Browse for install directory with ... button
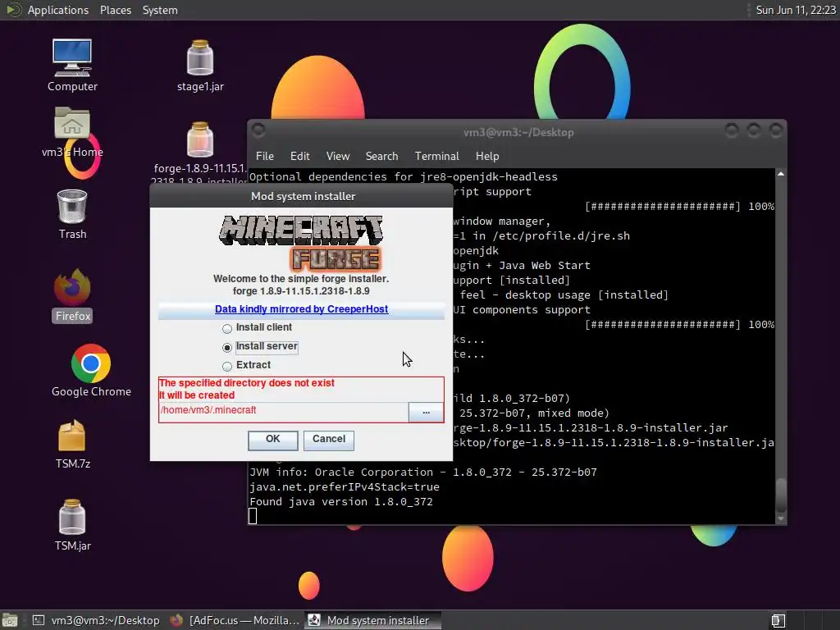Screen dimensions: 840x630 pos(426,413)
